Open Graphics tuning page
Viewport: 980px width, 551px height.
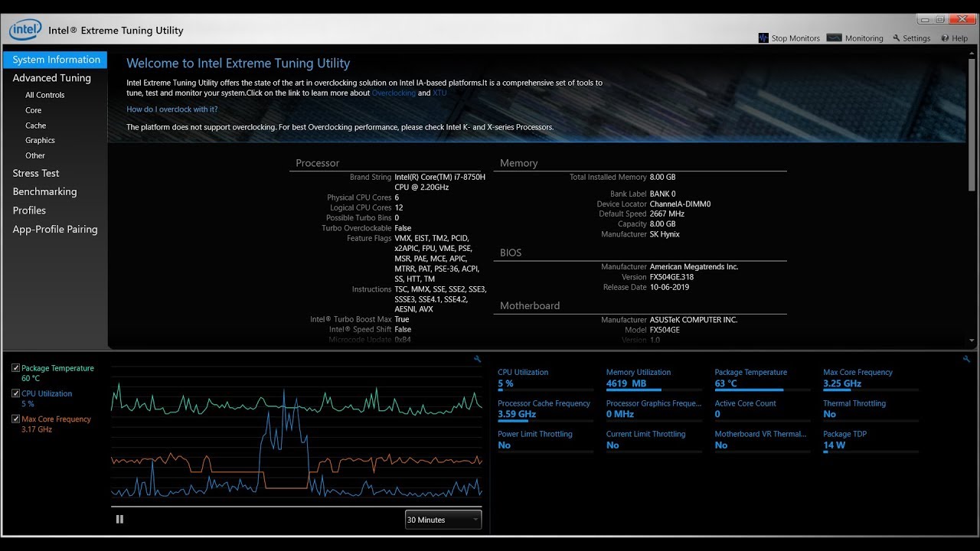pyautogui.click(x=41, y=140)
